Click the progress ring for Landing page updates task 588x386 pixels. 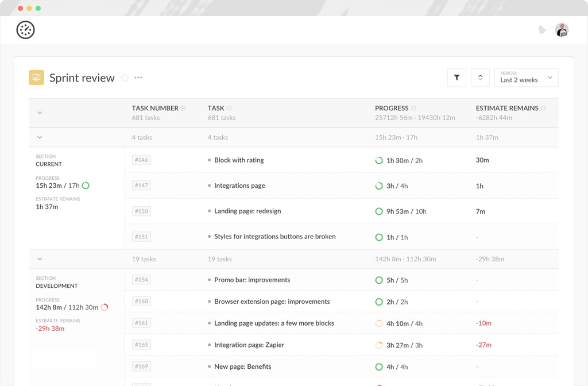(379, 323)
